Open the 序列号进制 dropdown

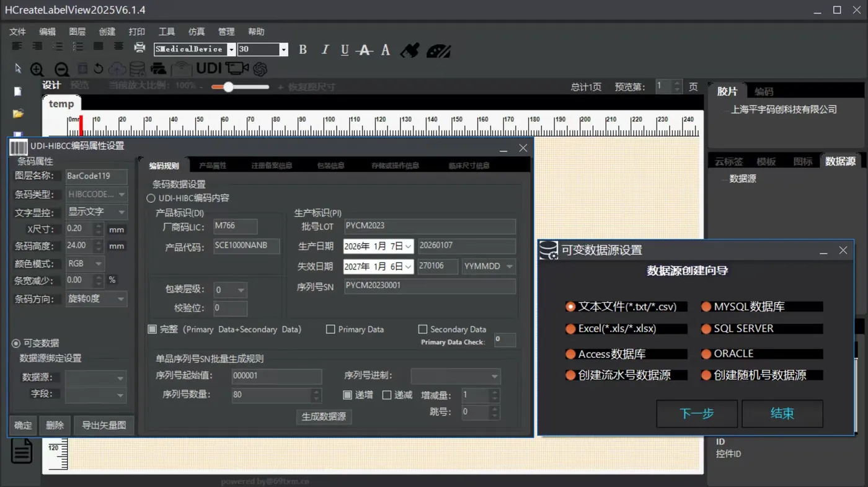point(456,376)
